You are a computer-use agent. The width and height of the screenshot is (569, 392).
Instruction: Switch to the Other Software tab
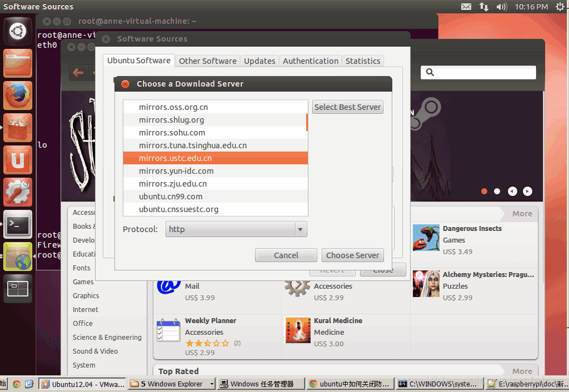[208, 61]
